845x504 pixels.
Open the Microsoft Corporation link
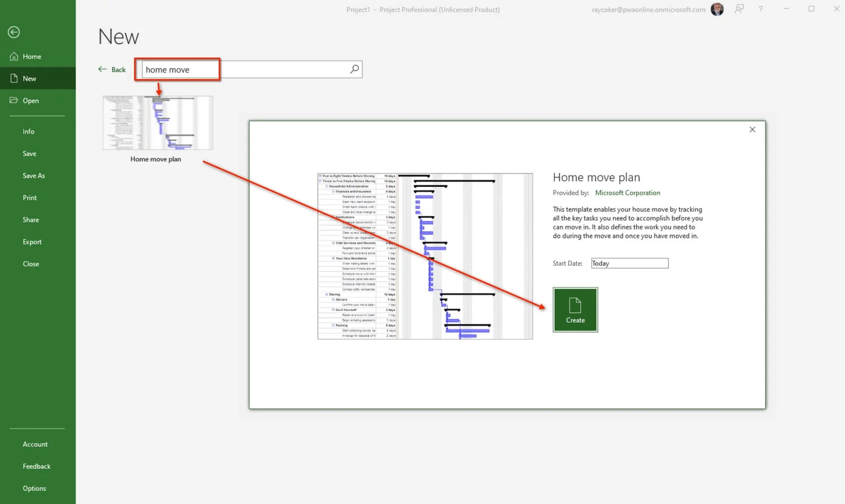628,193
